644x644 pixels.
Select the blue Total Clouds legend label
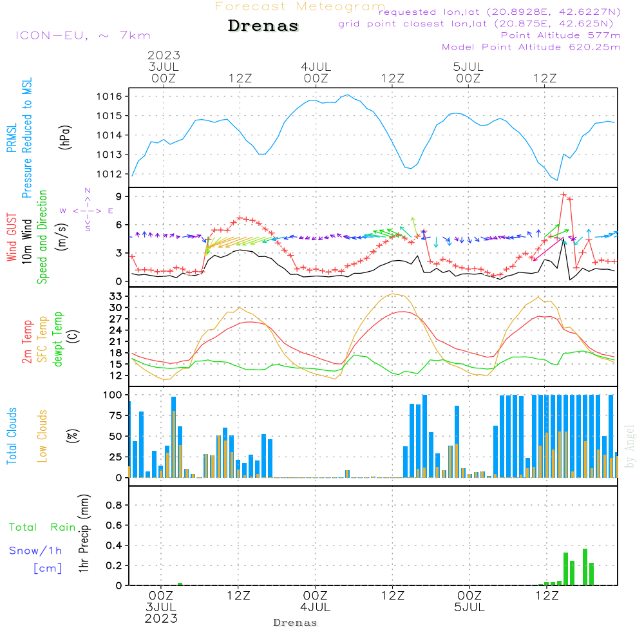tap(12, 436)
